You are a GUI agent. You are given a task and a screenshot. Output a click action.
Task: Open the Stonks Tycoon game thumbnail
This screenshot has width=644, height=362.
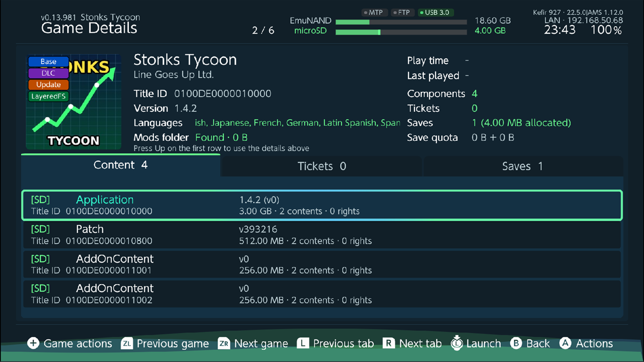(73, 102)
